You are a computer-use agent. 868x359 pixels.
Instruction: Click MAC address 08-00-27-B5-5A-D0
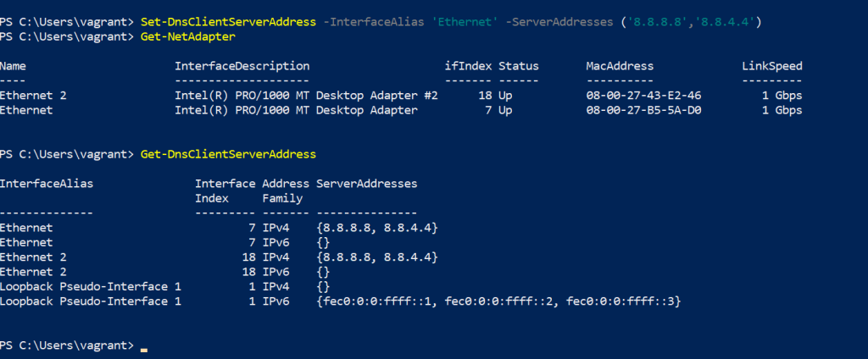[643, 110]
